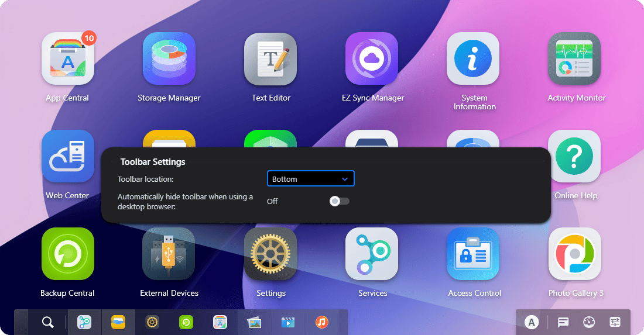This screenshot has width=644, height=335.
Task: Launch Photo Gallery 3
Action: coord(574,254)
